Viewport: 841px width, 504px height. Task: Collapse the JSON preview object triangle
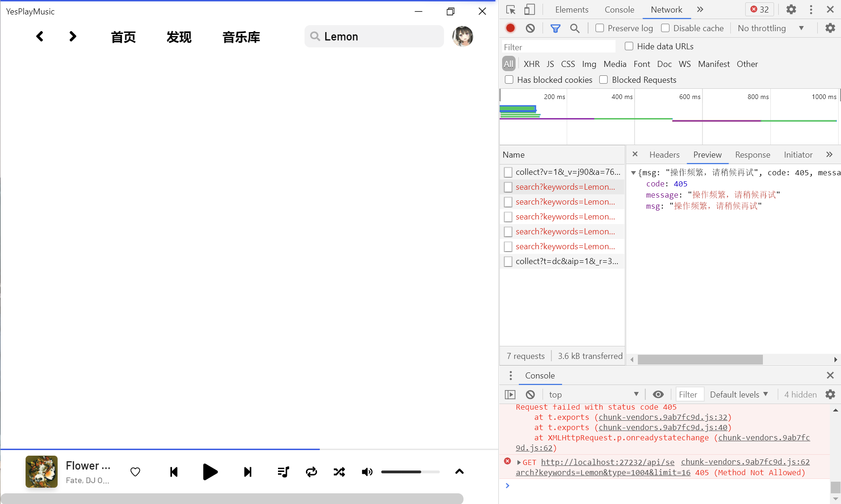(x=633, y=173)
